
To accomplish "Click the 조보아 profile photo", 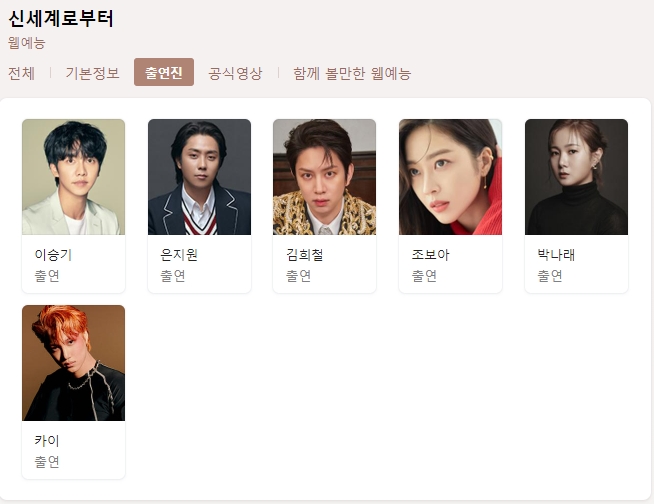I will coord(450,177).
